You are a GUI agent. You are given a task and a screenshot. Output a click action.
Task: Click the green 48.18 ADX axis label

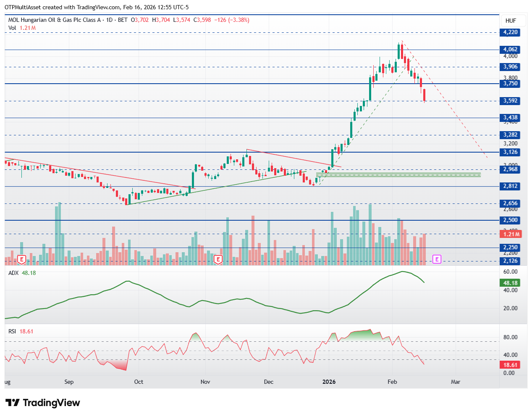coord(511,283)
